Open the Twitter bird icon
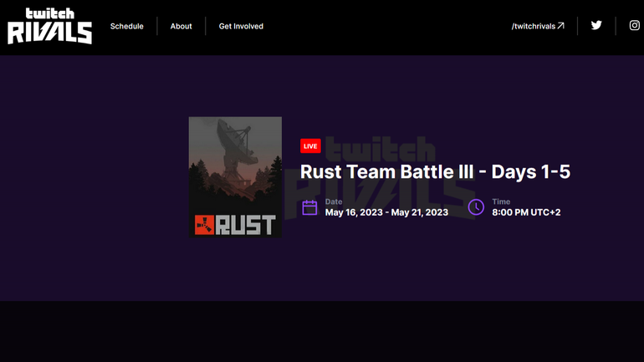The width and height of the screenshot is (644, 362). [x=596, y=25]
